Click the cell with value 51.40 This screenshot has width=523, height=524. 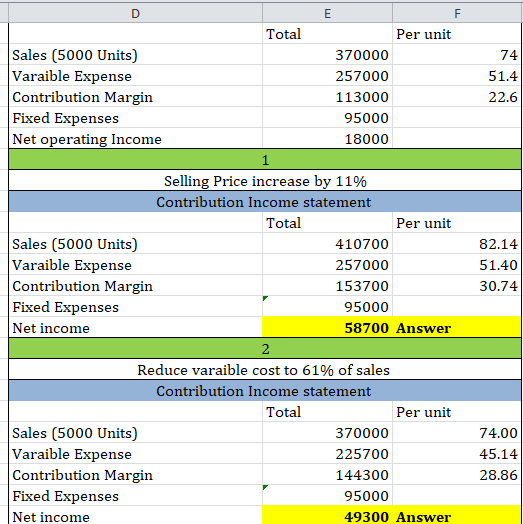pyautogui.click(x=457, y=265)
